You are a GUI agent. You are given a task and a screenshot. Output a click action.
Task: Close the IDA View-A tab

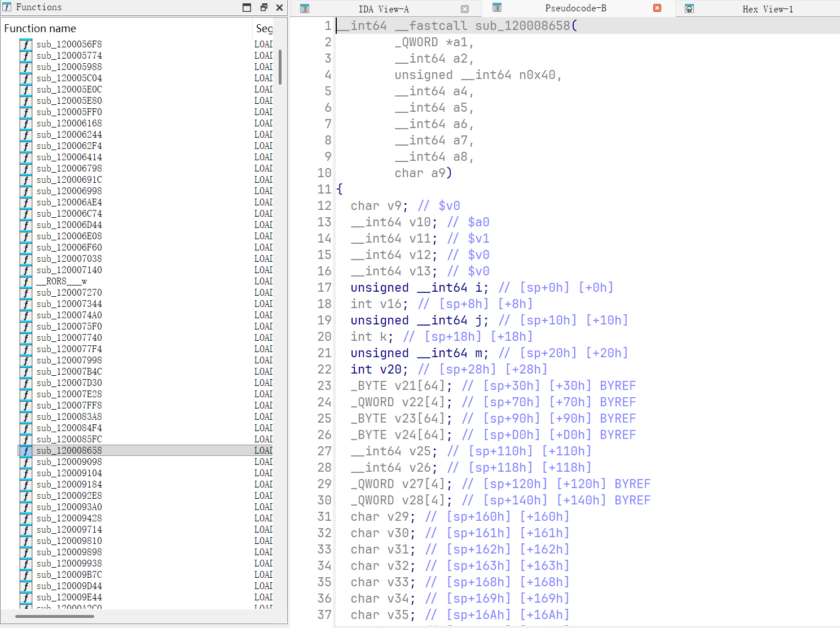point(465,8)
